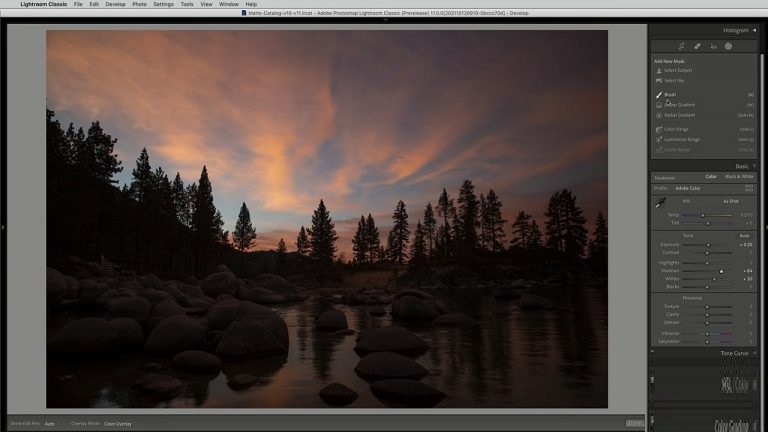This screenshot has height=432, width=768.
Task: Choose the Brush mask option
Action: point(670,95)
